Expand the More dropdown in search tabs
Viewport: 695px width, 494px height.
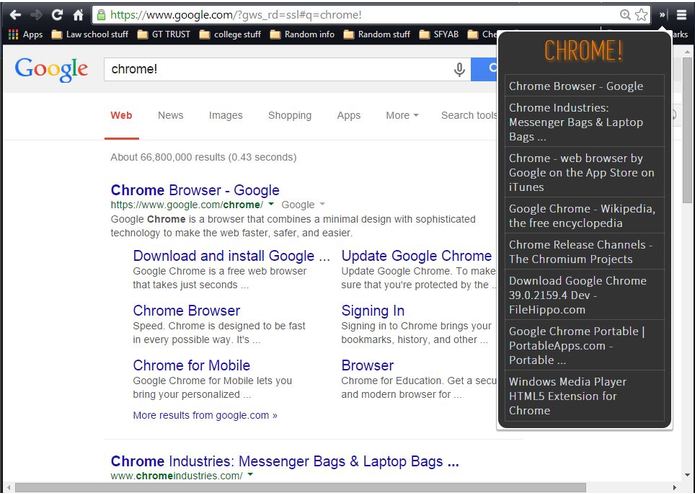tap(402, 116)
